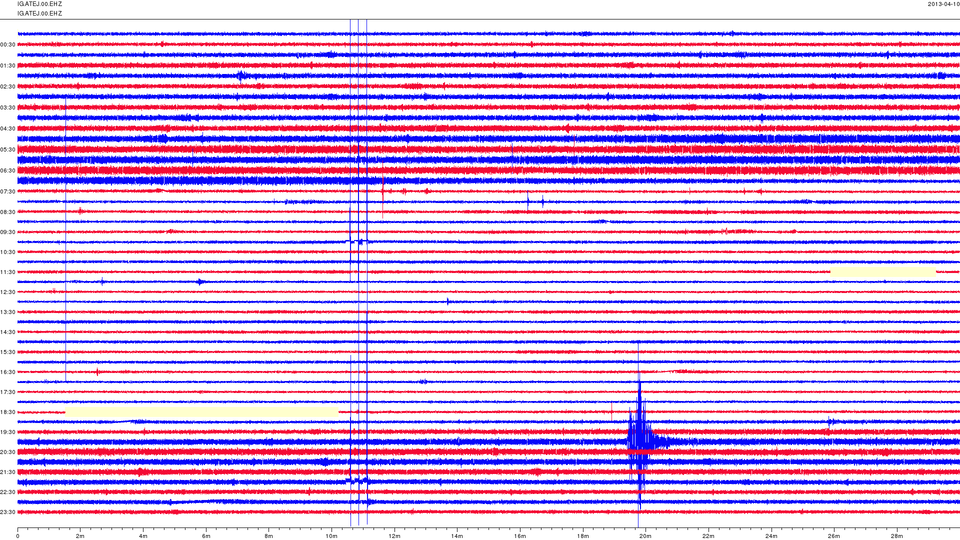
Task: Pick the 6m minute-axis label
Action: coord(206,536)
